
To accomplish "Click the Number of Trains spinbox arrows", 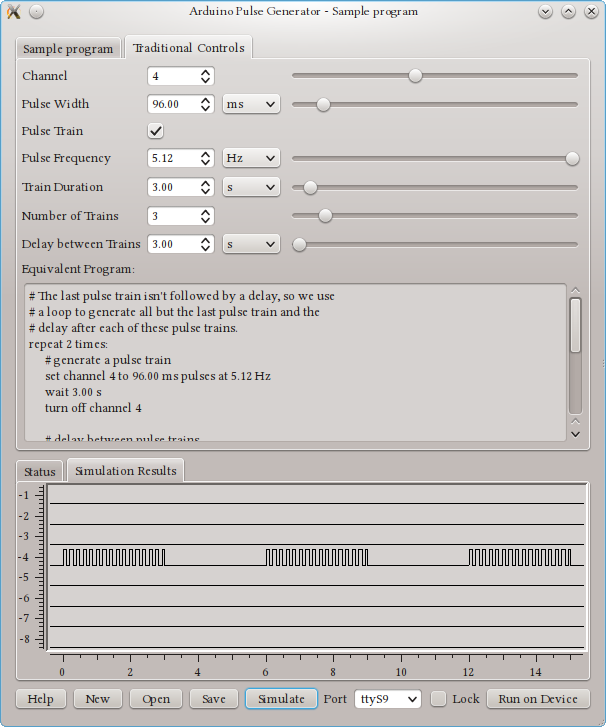I will coord(205,216).
